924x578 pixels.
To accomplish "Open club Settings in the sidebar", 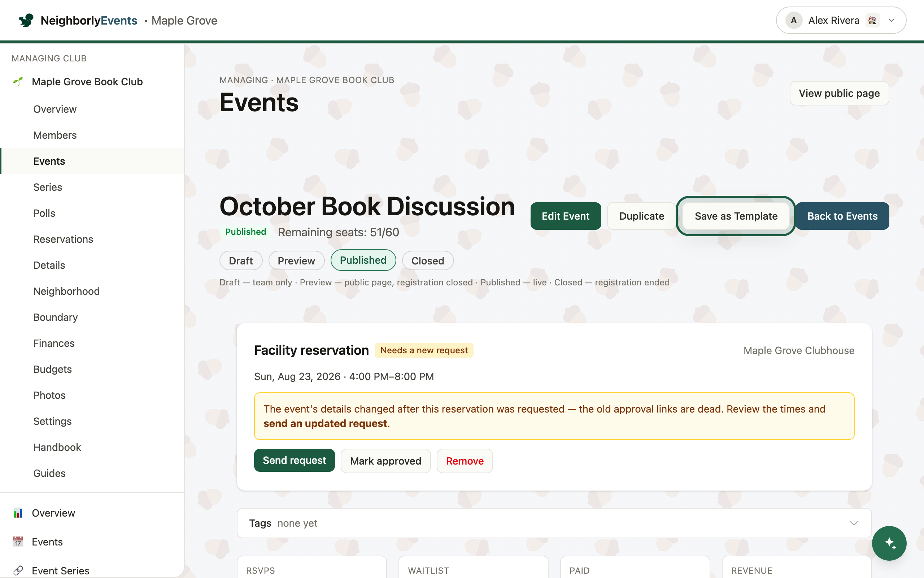I will click(x=92, y=421).
